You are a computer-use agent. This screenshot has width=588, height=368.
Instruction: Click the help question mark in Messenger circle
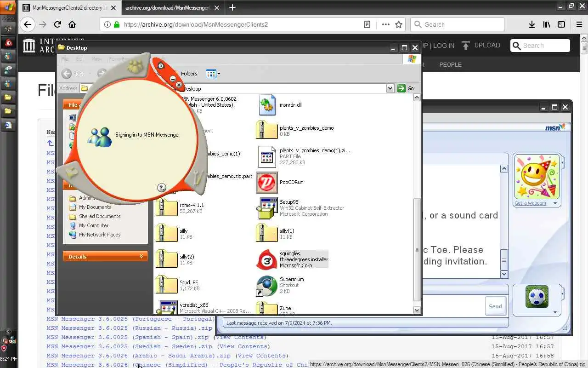[x=161, y=187]
